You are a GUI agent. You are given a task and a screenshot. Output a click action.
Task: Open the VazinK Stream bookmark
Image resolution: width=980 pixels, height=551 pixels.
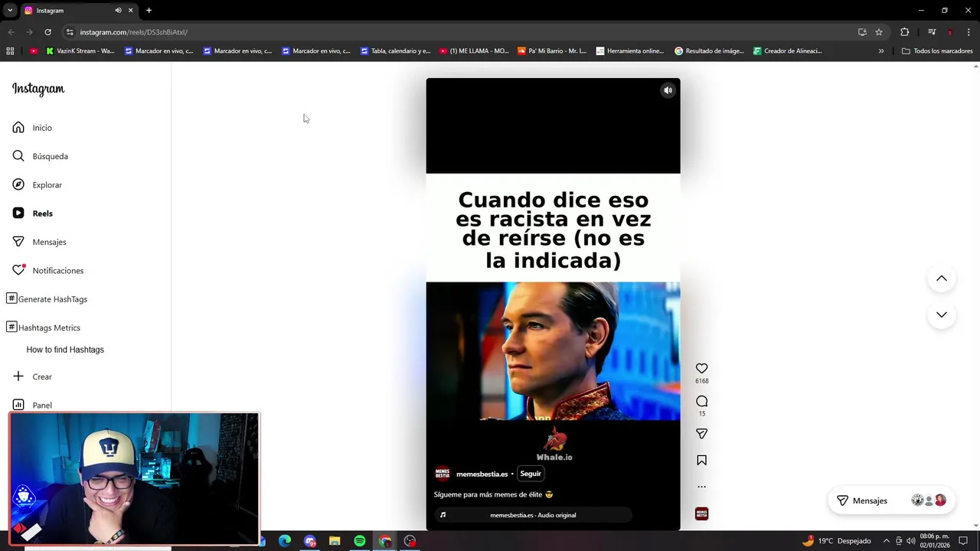point(80,51)
